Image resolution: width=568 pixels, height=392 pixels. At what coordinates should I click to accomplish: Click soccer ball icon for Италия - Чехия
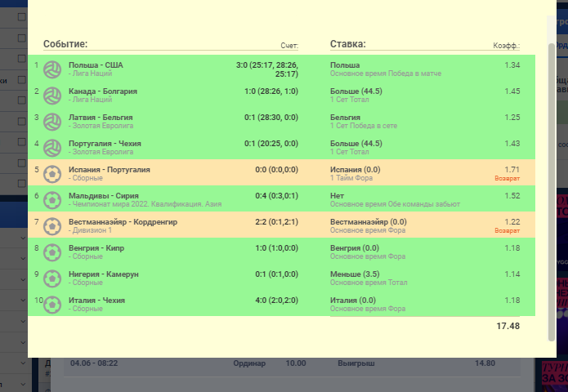point(52,305)
